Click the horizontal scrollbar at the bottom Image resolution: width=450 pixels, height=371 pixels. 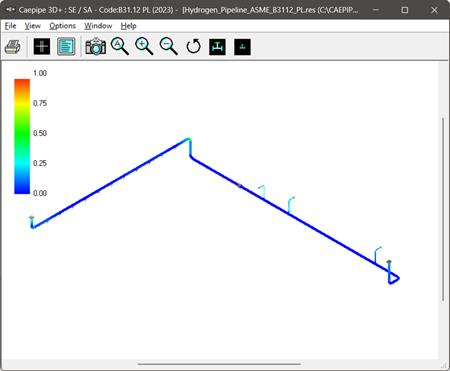(x=219, y=364)
